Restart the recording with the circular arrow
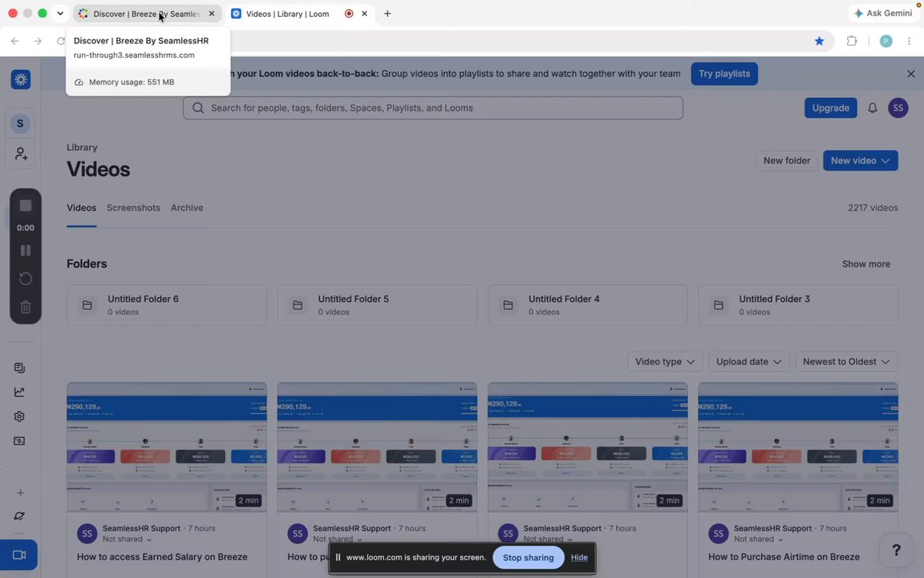Screen dimensions: 924x578 [x=26, y=279]
